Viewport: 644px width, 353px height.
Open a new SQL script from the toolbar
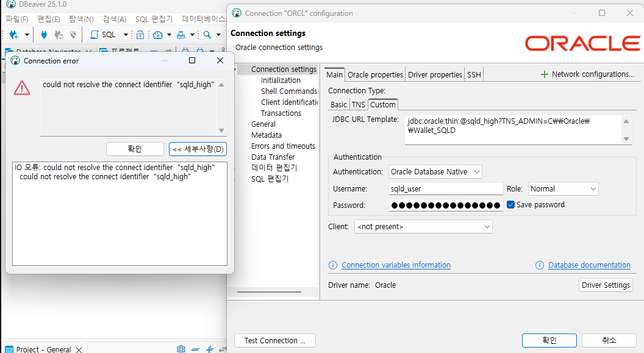click(103, 35)
